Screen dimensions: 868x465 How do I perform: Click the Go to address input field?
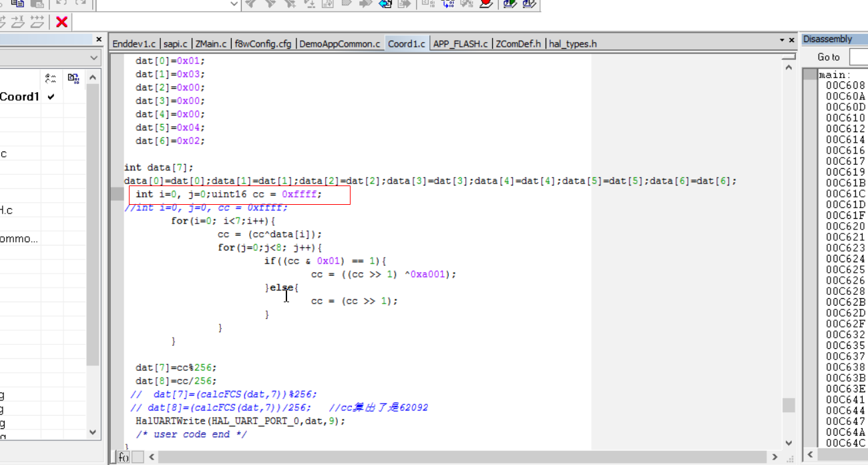pyautogui.click(x=859, y=57)
